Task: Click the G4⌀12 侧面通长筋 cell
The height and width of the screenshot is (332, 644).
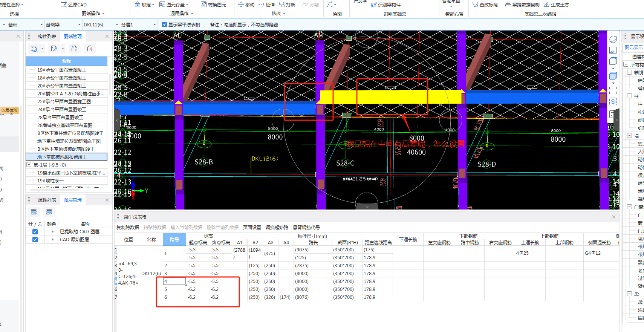Action: (x=599, y=253)
